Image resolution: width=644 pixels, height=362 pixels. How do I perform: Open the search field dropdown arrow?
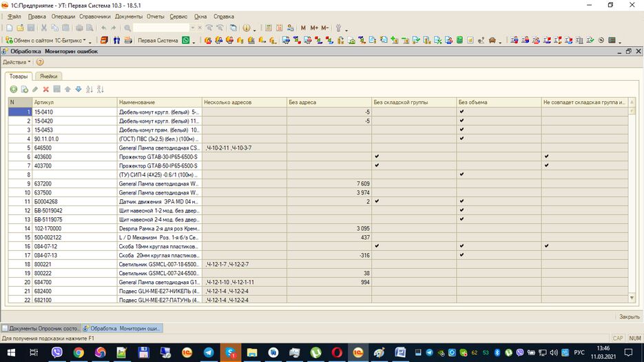[x=192, y=28]
